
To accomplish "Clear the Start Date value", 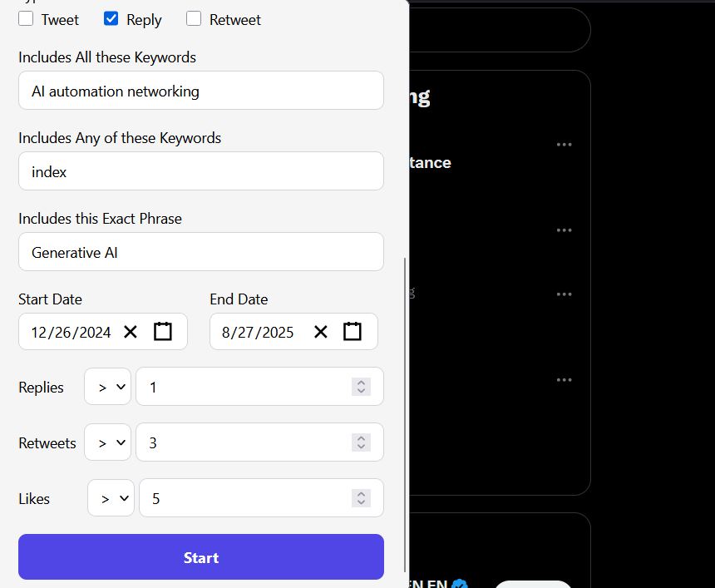I will (x=131, y=331).
